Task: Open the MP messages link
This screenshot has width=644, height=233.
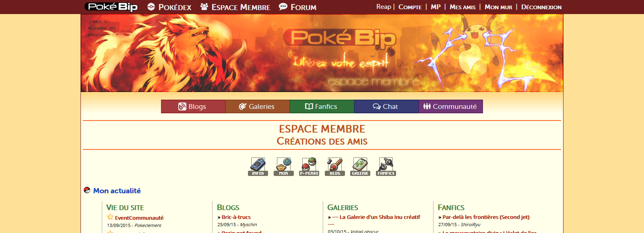Action: [x=436, y=7]
